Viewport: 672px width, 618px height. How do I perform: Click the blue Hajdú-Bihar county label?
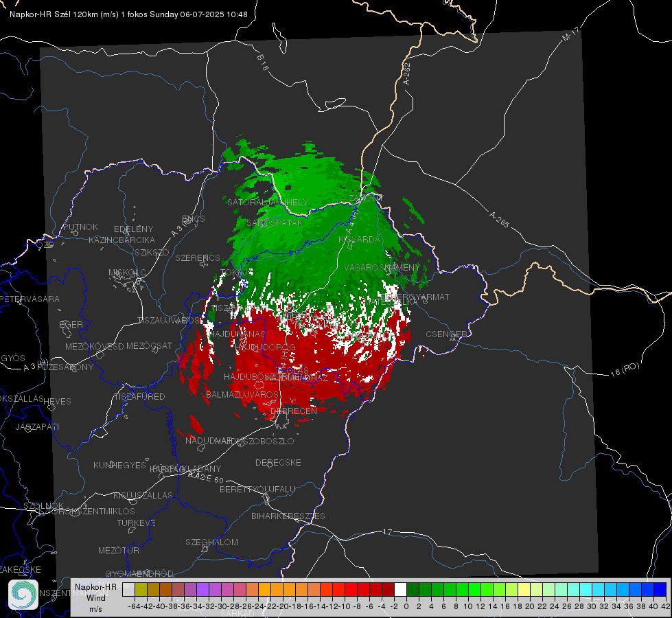[172, 434]
